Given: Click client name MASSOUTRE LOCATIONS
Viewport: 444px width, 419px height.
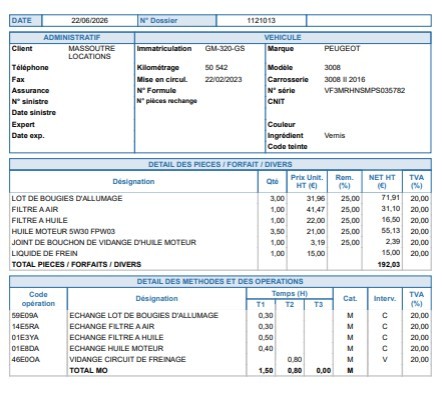Looking at the screenshot, I should click(92, 52).
